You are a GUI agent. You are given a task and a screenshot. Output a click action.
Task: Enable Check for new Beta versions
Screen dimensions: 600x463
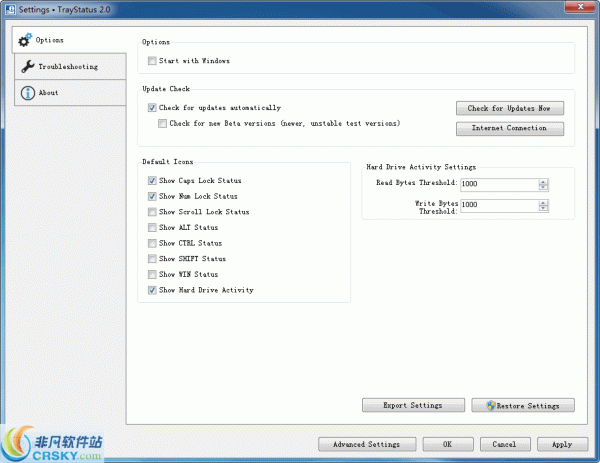(162, 124)
